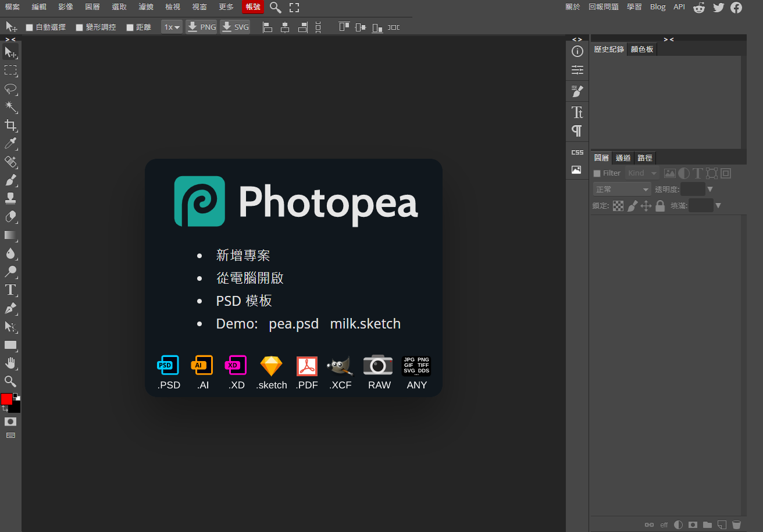Choose the Path Select tool

click(10, 327)
